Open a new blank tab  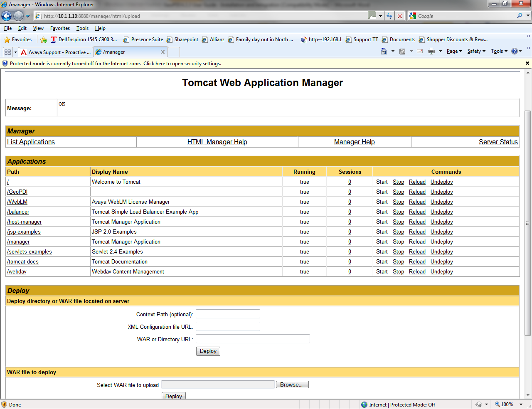(x=174, y=52)
